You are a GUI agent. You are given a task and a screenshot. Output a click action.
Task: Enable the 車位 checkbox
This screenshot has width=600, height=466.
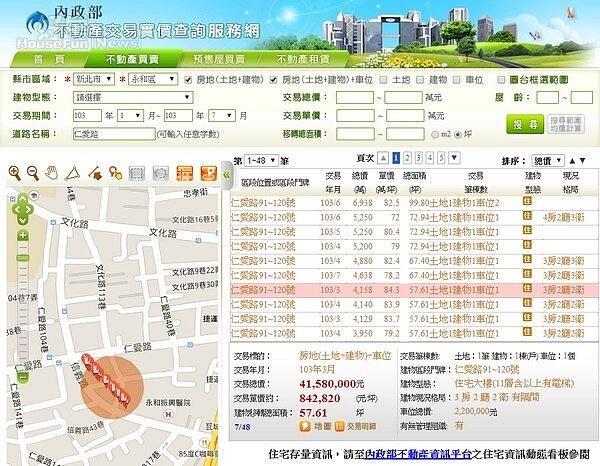(x=456, y=80)
